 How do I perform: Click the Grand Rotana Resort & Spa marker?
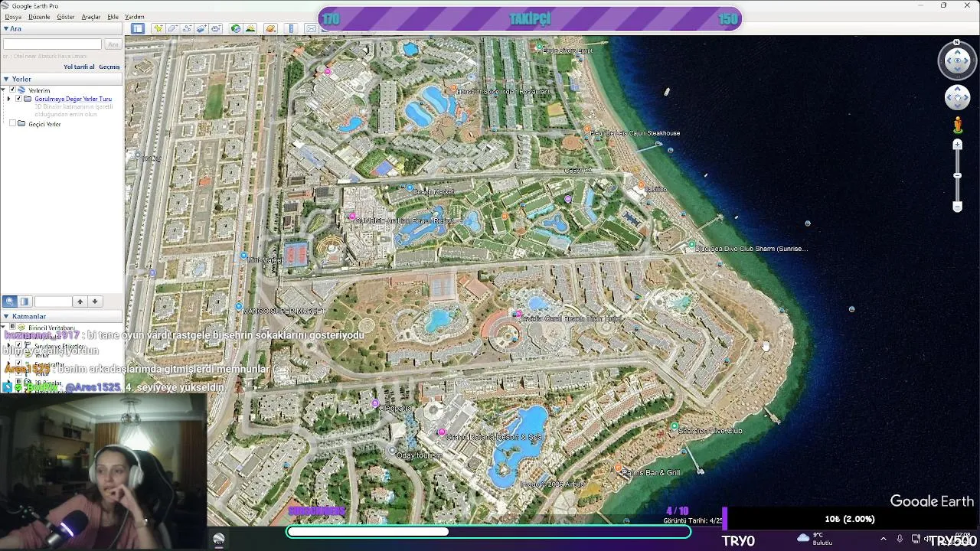tap(441, 432)
